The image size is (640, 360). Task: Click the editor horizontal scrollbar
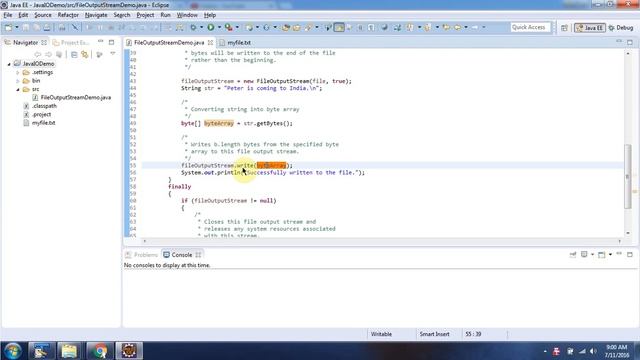[382, 241]
